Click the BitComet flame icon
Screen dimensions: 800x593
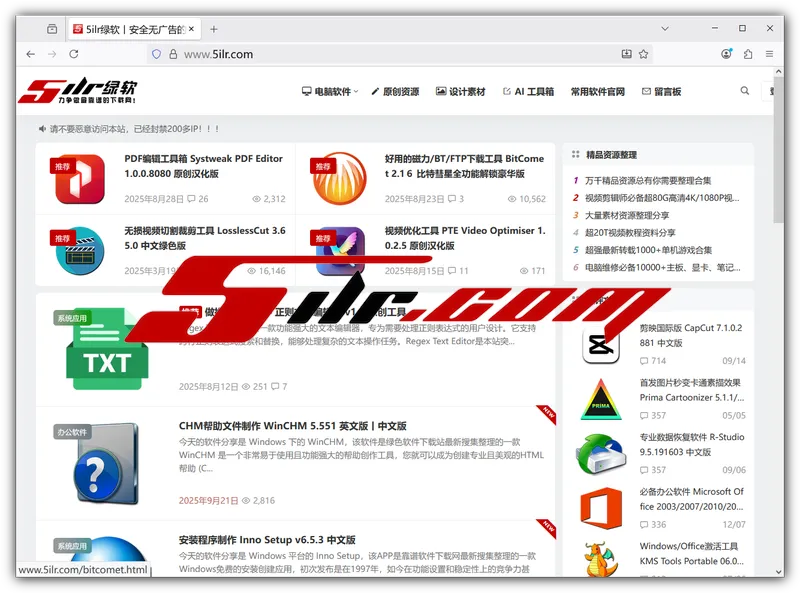[x=339, y=178]
